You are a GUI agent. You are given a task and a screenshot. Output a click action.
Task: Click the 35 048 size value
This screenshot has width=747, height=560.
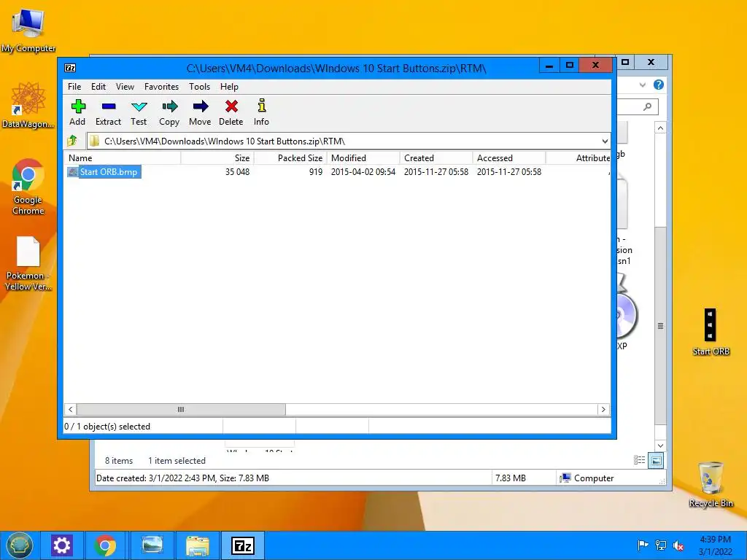[x=237, y=172]
